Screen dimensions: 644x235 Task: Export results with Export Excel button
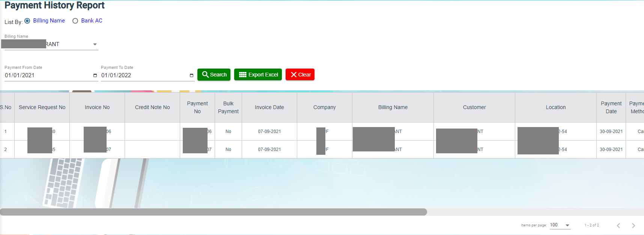tap(258, 75)
